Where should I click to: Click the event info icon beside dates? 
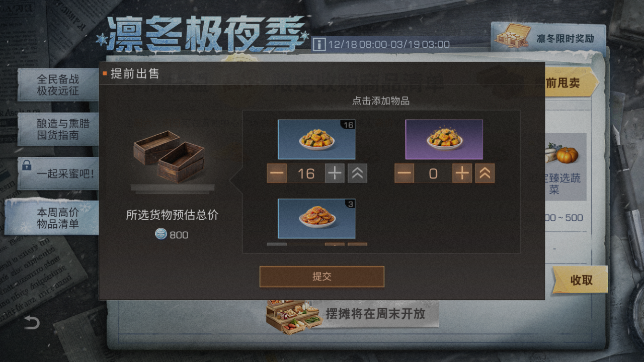tap(318, 44)
